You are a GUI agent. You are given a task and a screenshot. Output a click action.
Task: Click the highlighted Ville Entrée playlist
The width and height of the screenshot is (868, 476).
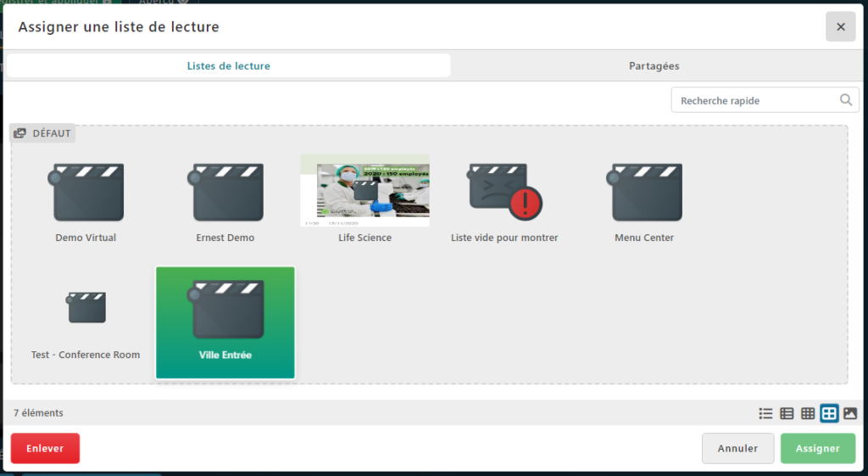pyautogui.click(x=225, y=322)
